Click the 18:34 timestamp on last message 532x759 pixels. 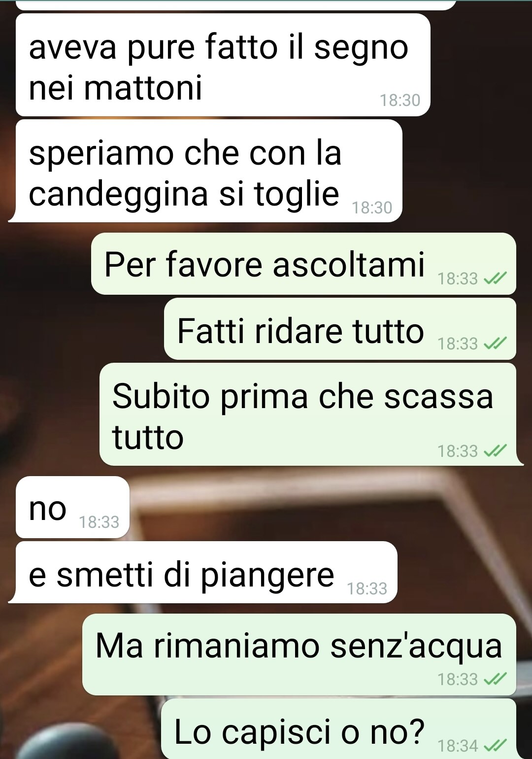pos(458,746)
